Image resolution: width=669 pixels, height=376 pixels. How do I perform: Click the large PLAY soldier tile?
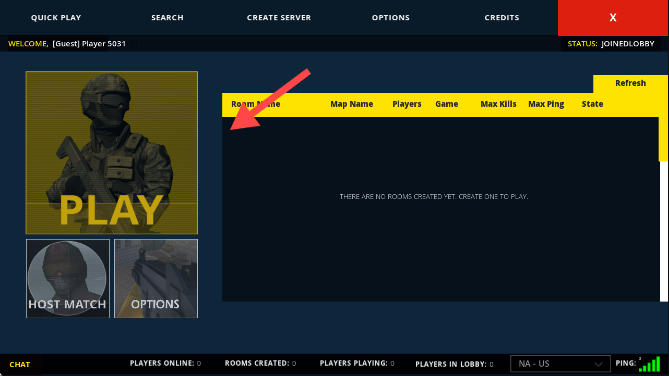112,152
